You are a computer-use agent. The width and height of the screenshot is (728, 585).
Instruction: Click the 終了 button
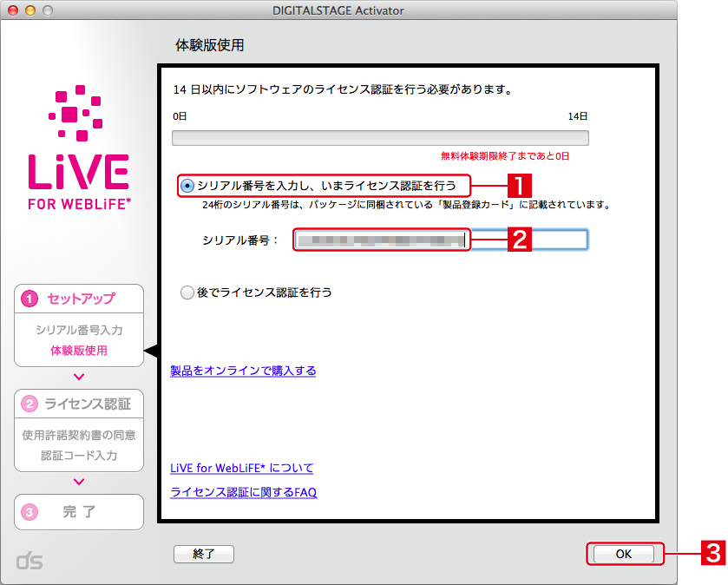coord(204,554)
